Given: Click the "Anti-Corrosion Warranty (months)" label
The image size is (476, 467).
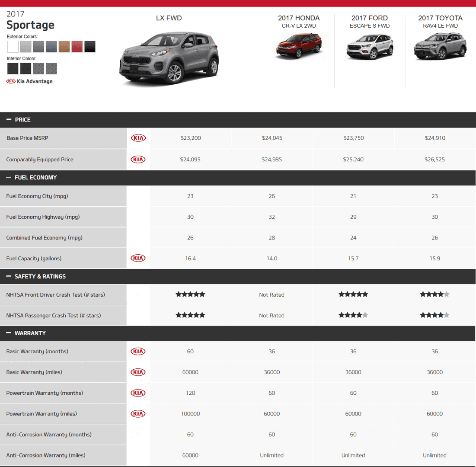Looking at the screenshot, I should pos(49,435).
